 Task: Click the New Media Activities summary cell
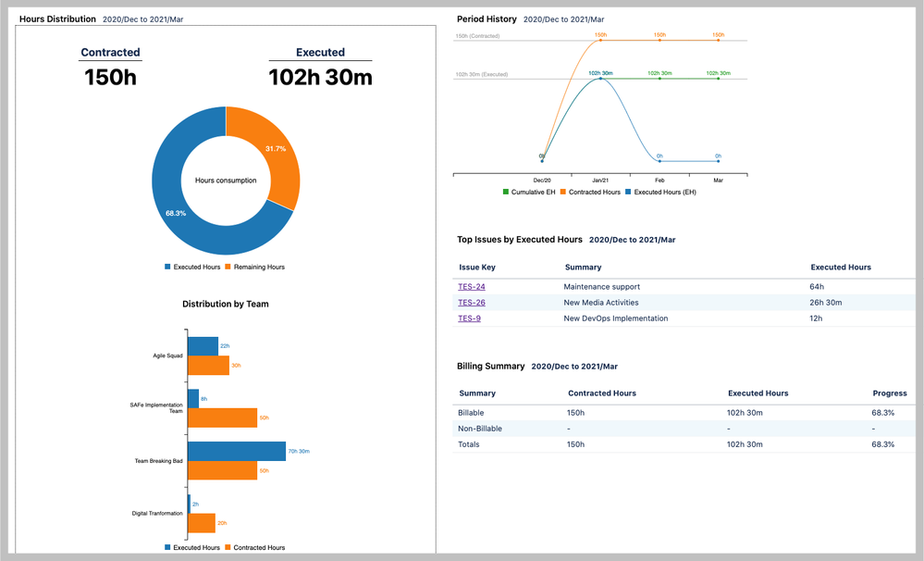tap(601, 303)
